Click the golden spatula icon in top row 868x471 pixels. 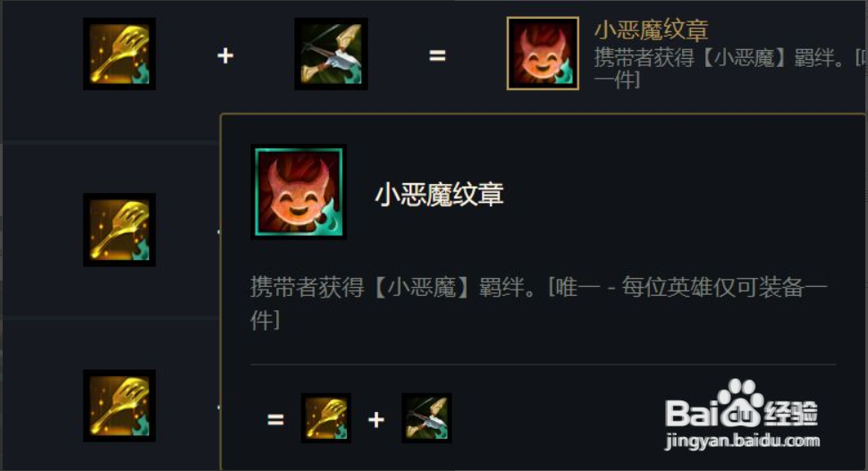click(x=119, y=54)
